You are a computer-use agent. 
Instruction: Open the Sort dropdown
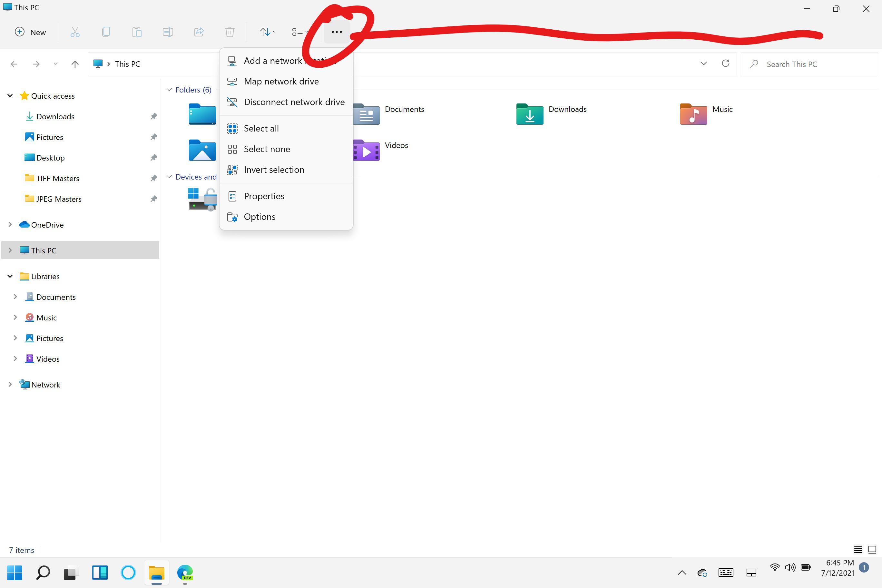point(267,32)
